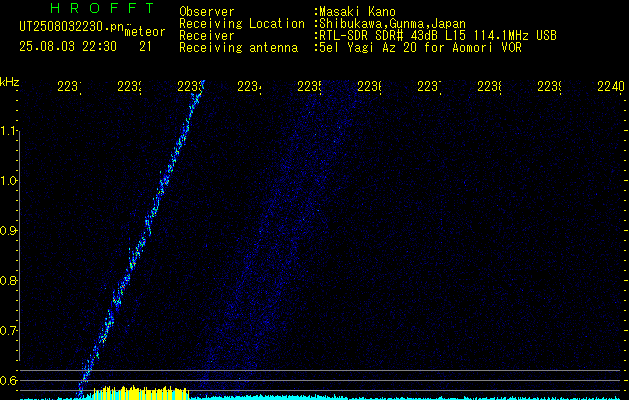Click the 1.1 kHz frequency label
The image size is (629, 400).
[x=9, y=131]
